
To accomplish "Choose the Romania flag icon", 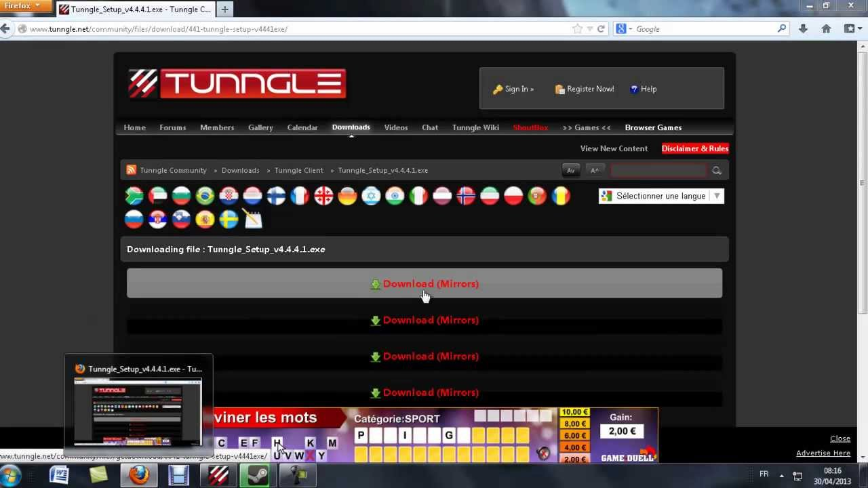I will tap(561, 196).
